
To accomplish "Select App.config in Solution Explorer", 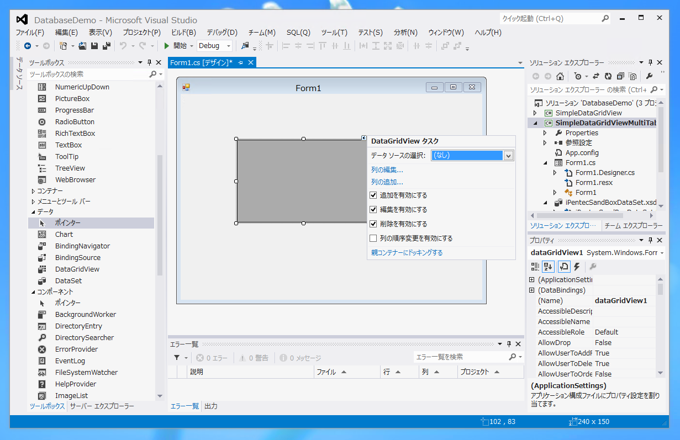I will [582, 153].
